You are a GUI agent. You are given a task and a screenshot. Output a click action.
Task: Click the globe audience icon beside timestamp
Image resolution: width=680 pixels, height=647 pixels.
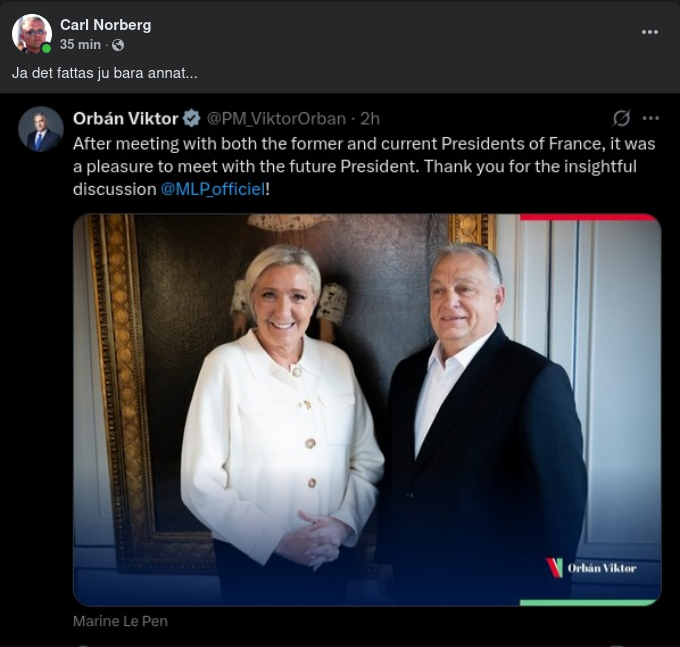pos(118,45)
